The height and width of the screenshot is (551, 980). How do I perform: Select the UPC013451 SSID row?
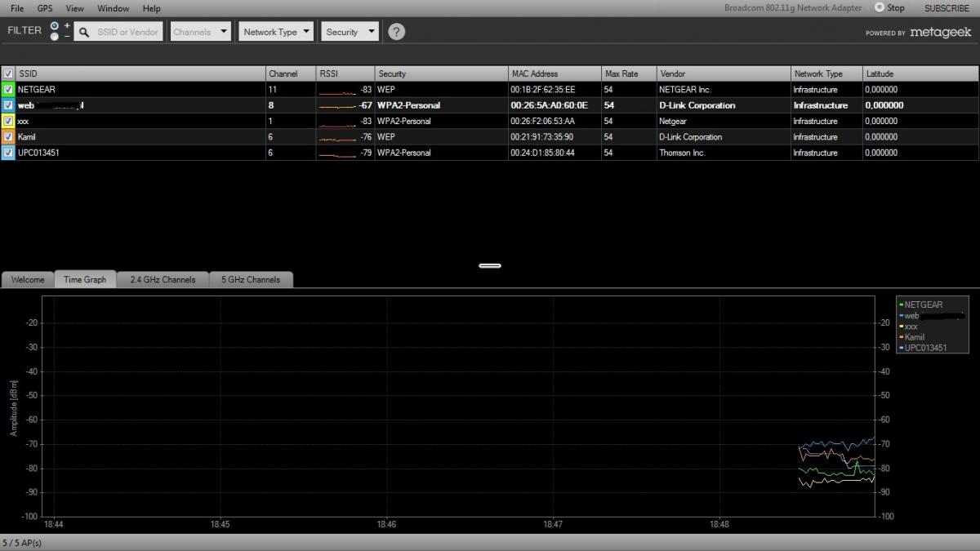click(x=490, y=153)
